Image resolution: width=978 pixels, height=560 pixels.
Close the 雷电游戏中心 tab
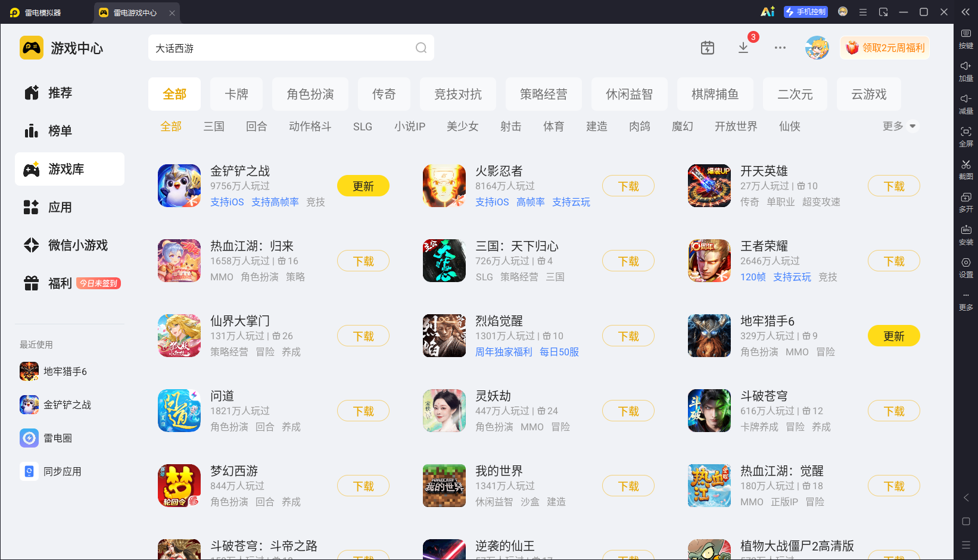pyautogui.click(x=172, y=12)
